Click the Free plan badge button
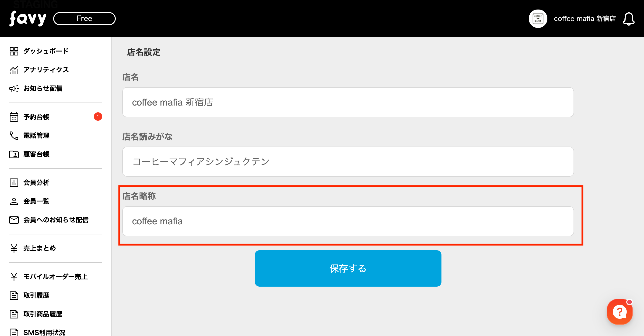 84,19
